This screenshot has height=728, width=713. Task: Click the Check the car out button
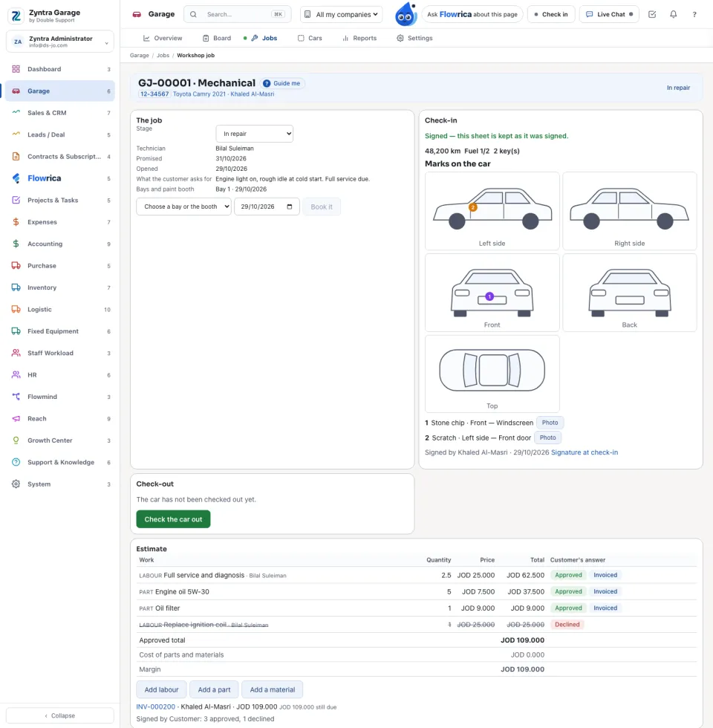tap(173, 519)
